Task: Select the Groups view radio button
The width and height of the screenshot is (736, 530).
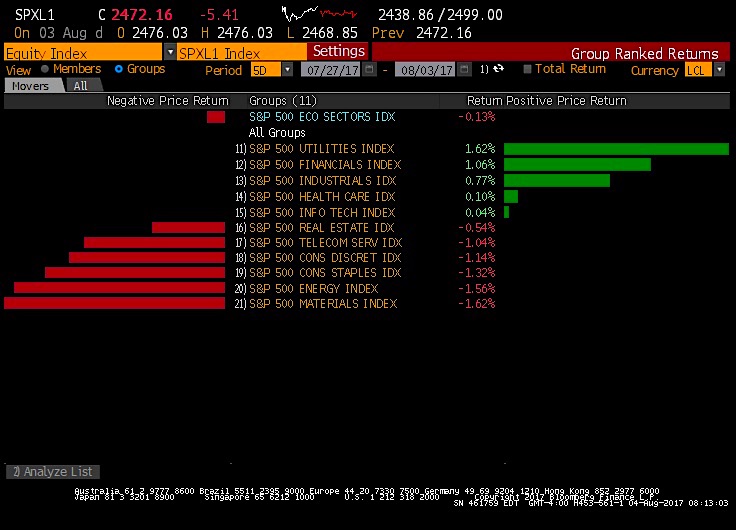Action: pos(118,69)
